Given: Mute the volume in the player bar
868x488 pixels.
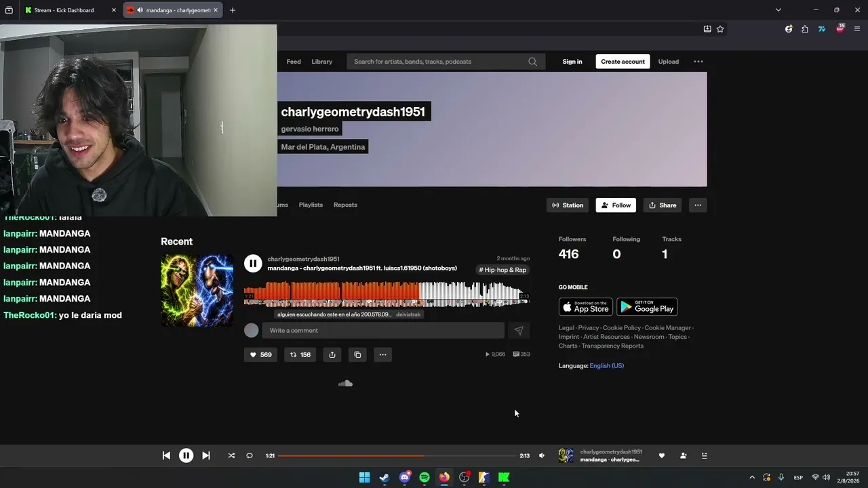Looking at the screenshot, I should 542,455.
